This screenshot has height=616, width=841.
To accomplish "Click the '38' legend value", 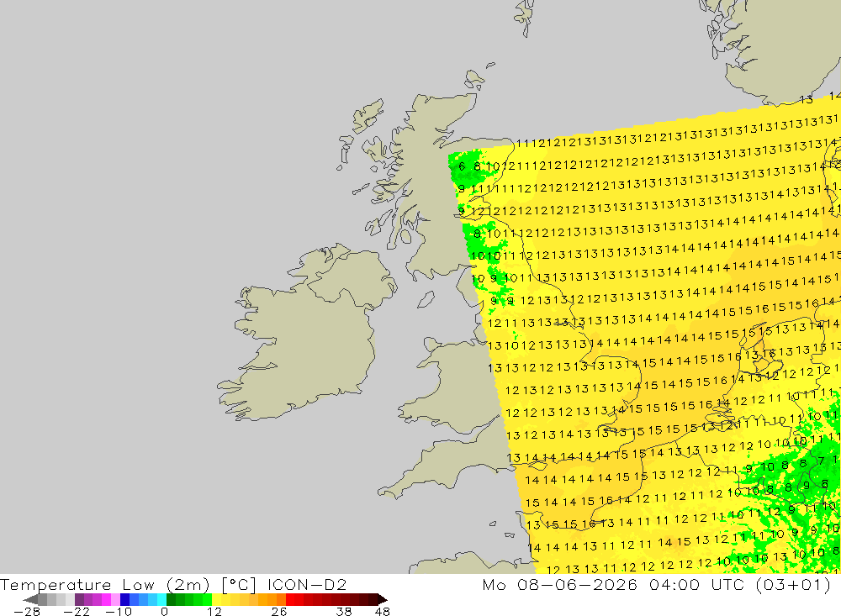I will click(344, 612).
